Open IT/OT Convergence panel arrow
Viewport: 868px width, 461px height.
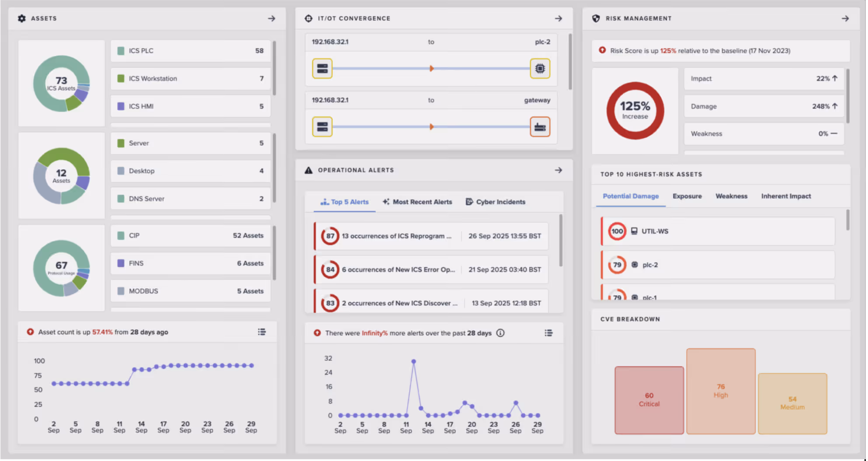pyautogui.click(x=558, y=18)
